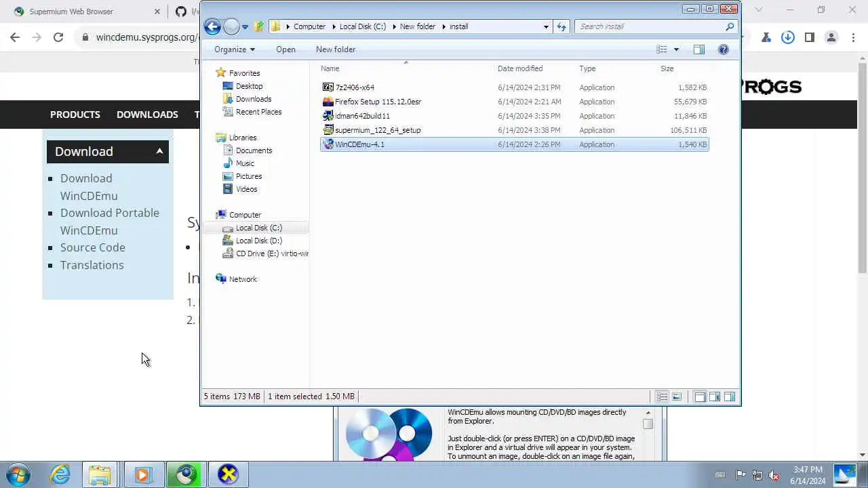Select 'Computer' in the breadcrumb path
Image resolution: width=868 pixels, height=488 pixels.
point(309,26)
